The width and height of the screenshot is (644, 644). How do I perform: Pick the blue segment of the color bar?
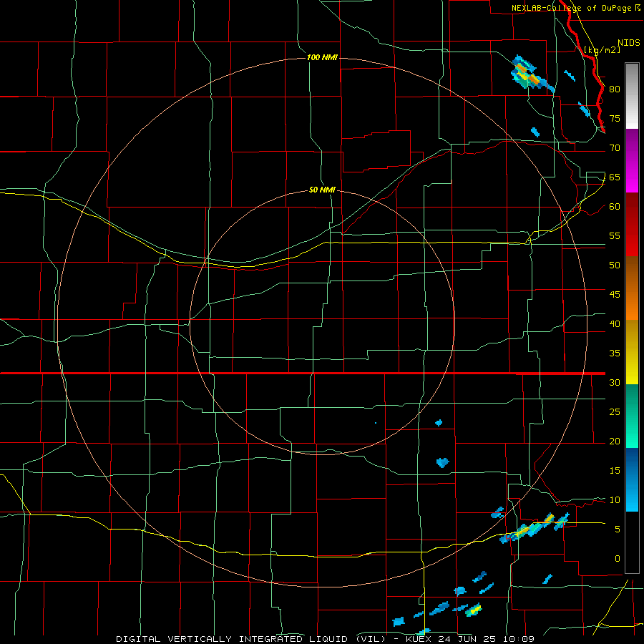coord(632,479)
